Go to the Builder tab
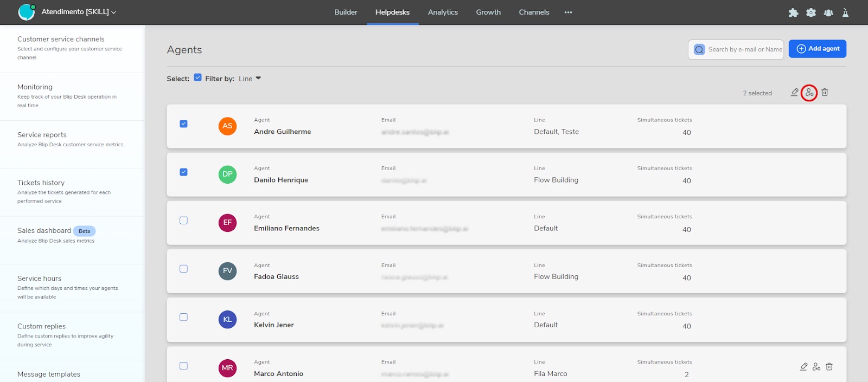The width and height of the screenshot is (868, 382). tap(346, 12)
